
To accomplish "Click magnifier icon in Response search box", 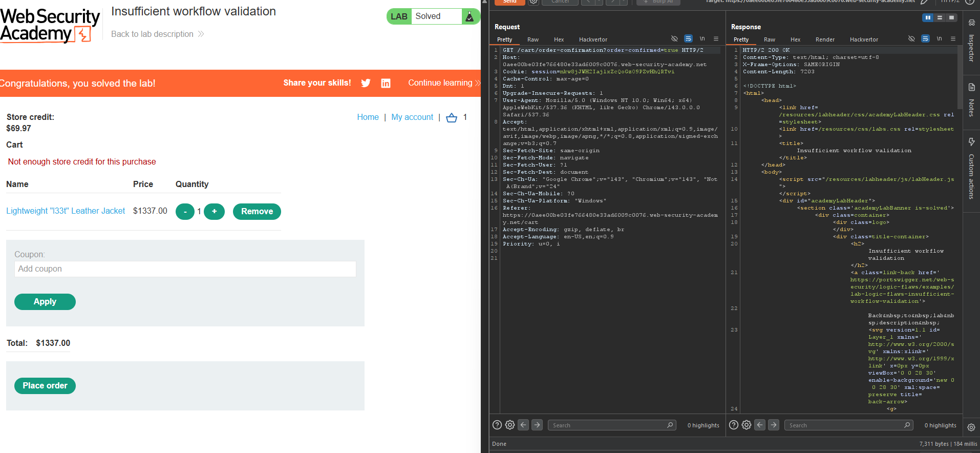I will (907, 425).
